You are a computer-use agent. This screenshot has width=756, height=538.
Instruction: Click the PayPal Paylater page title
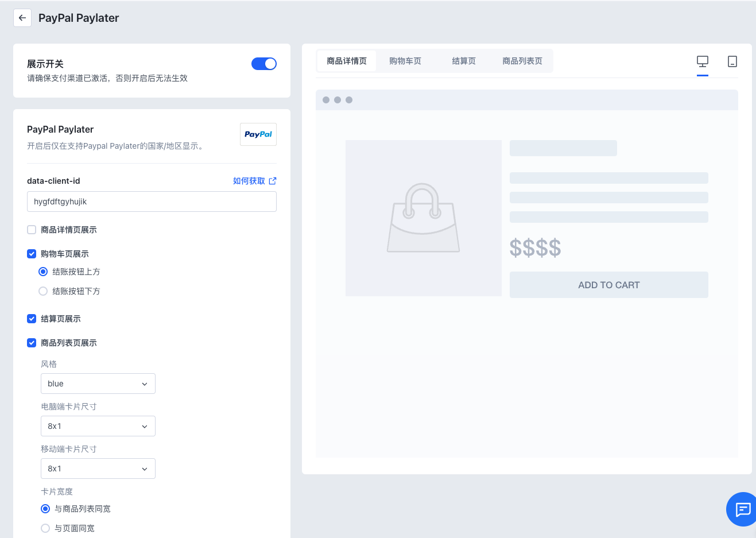pos(79,18)
